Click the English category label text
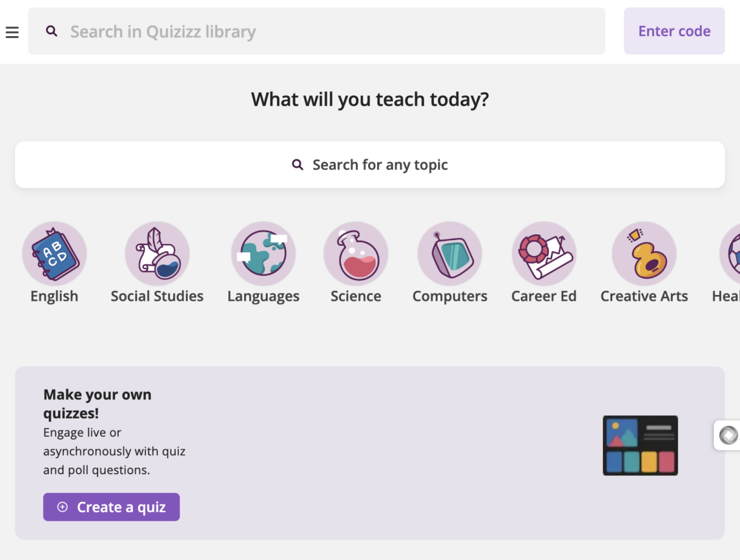The image size is (740, 560). coord(54,296)
